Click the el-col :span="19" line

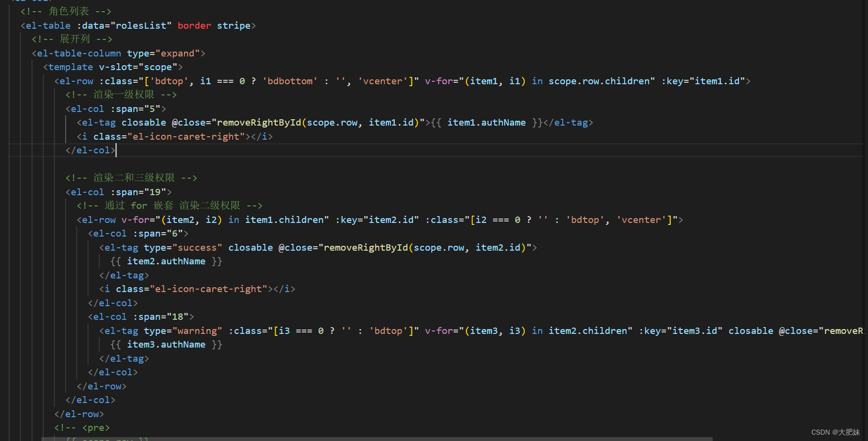(119, 192)
